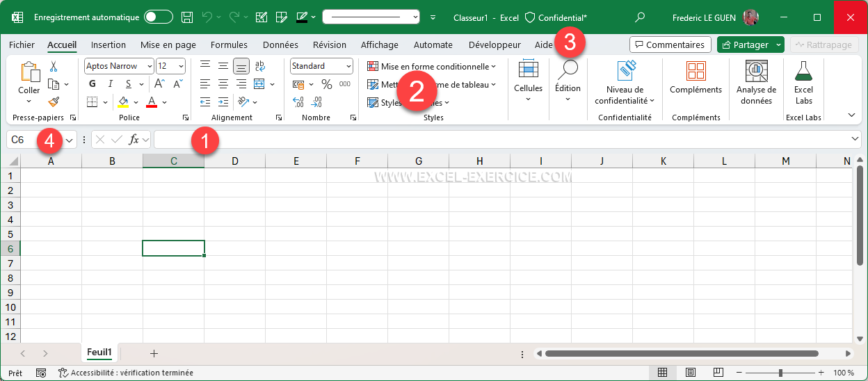Click the Decrease indent icon
The height and width of the screenshot is (381, 868).
(x=205, y=102)
